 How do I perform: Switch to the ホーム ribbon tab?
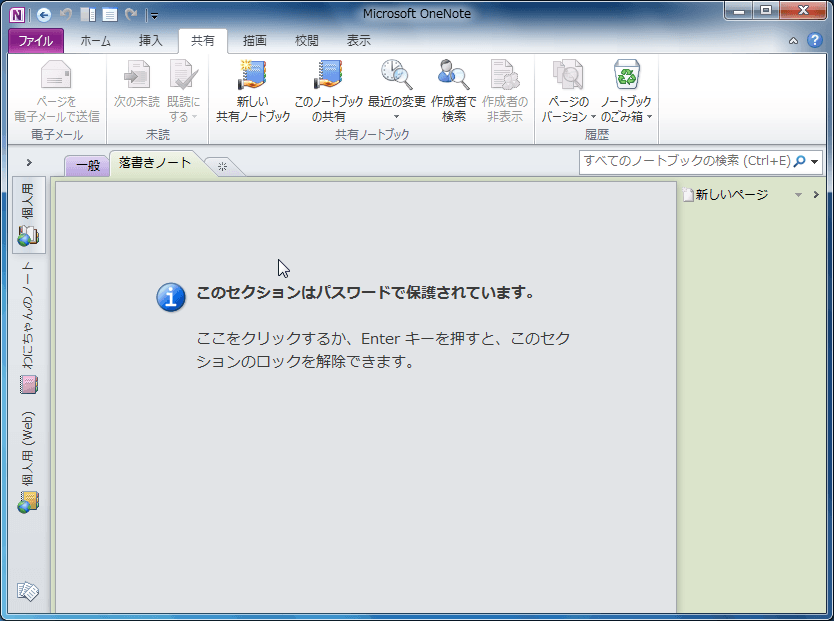pos(95,41)
